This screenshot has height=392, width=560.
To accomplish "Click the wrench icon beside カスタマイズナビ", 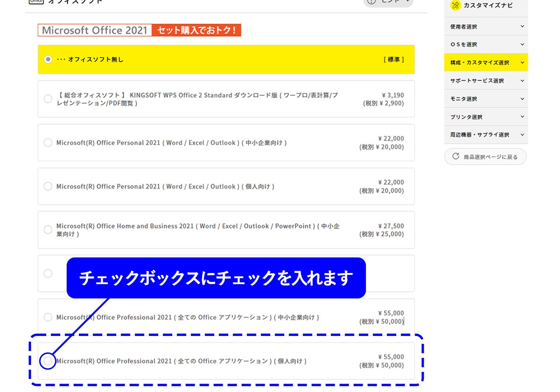I will [x=455, y=5].
